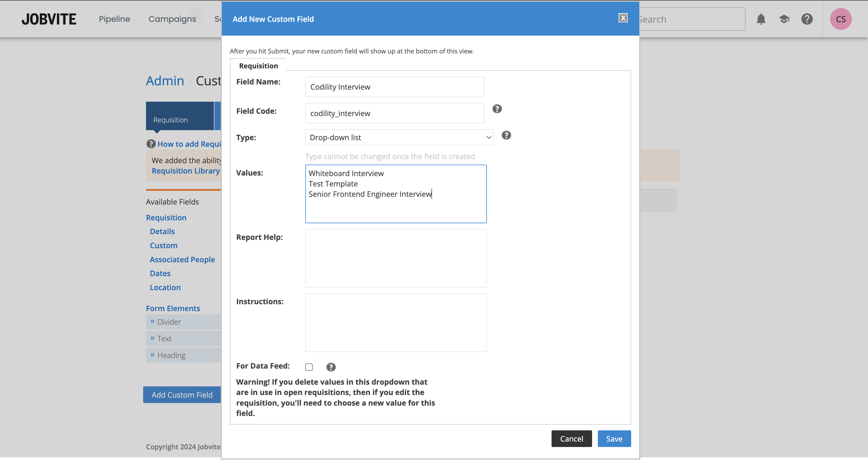Viewport: 868px width, 474px height.
Task: Click the Field Code help icon
Action: 497,109
